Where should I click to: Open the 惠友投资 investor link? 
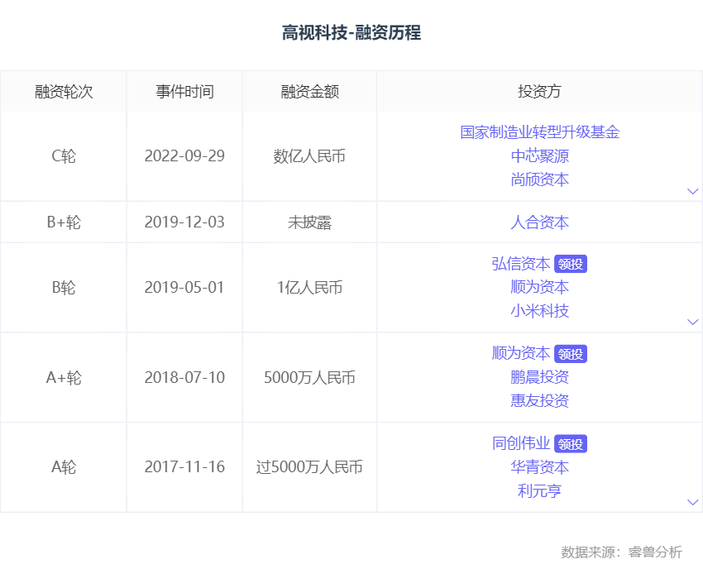pos(540,400)
